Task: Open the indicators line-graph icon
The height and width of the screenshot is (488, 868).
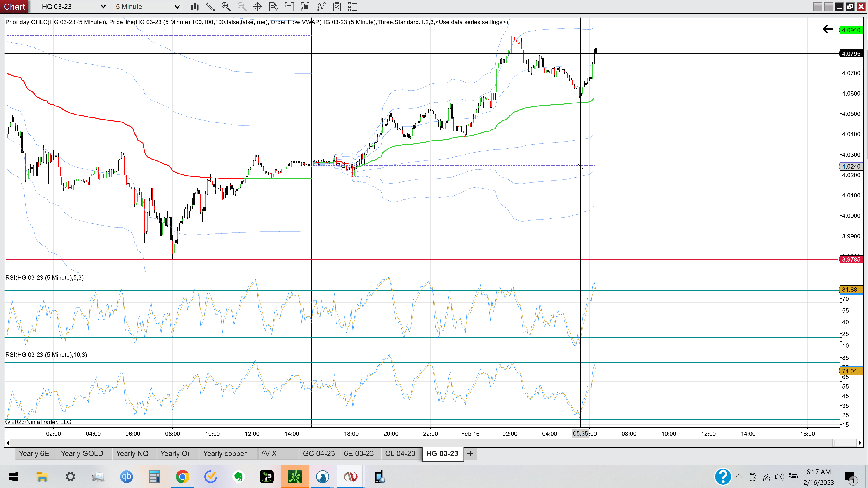Action: click(x=321, y=7)
